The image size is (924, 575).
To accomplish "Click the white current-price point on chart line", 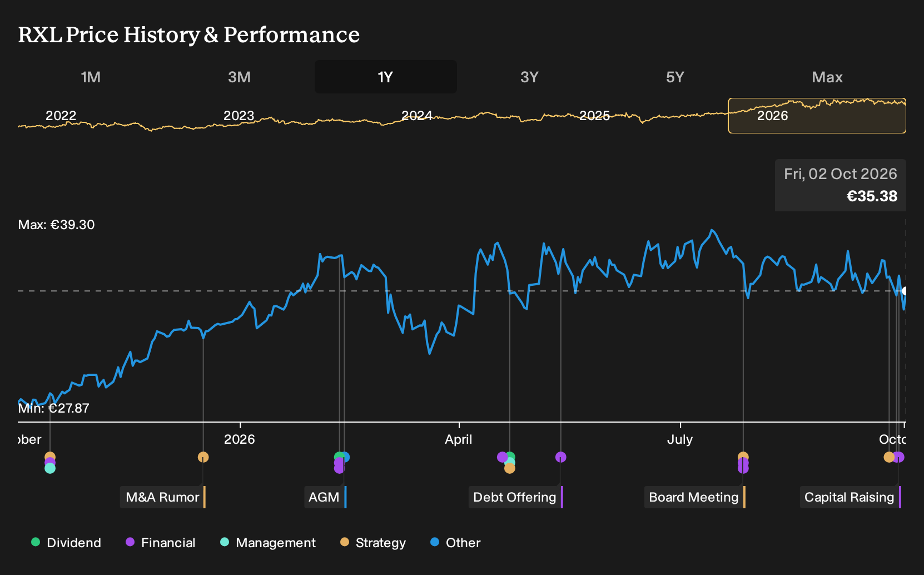I will (905, 291).
